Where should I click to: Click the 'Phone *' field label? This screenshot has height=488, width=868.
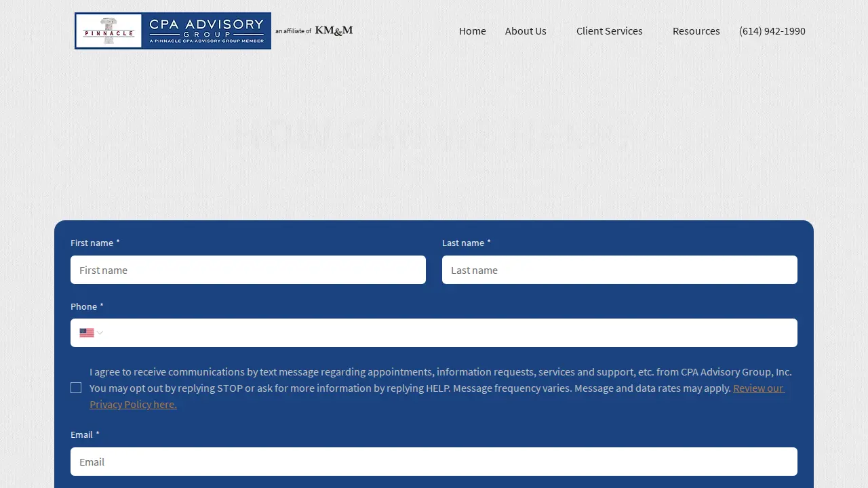pos(87,306)
